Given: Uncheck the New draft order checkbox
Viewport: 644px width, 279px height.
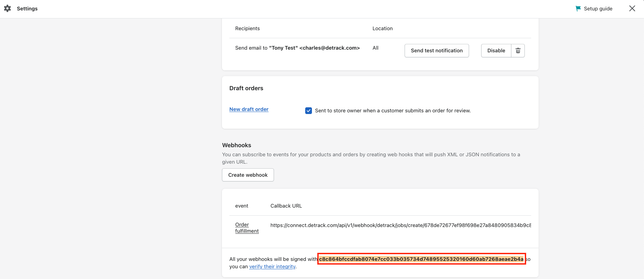Looking at the screenshot, I should 309,111.
